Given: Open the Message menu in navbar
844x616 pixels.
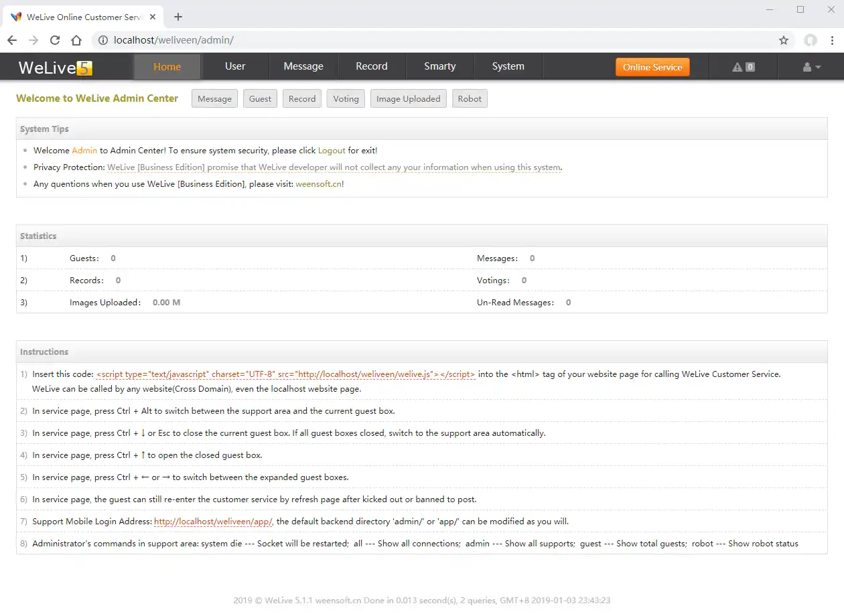Looking at the screenshot, I should pyautogui.click(x=303, y=66).
